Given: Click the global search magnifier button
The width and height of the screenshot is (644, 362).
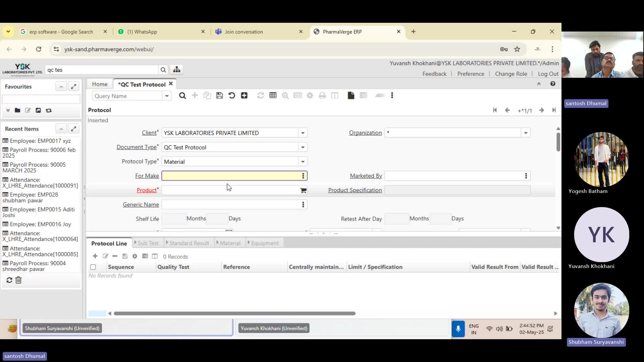Looking at the screenshot, I should click(x=163, y=70).
